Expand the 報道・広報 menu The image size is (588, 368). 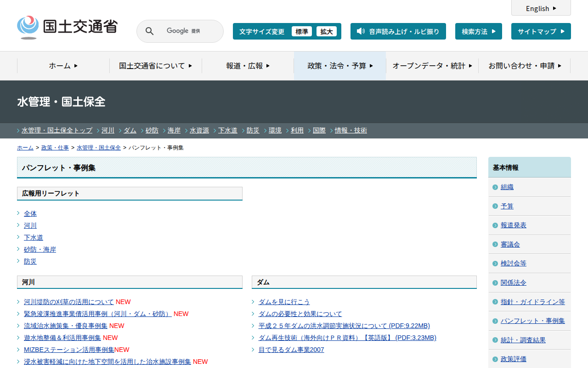(248, 66)
